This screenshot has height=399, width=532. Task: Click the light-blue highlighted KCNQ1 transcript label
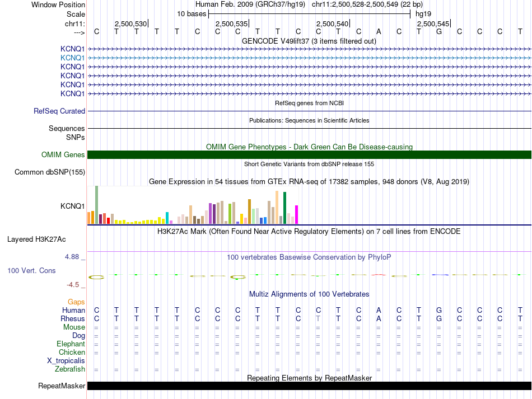coord(72,58)
